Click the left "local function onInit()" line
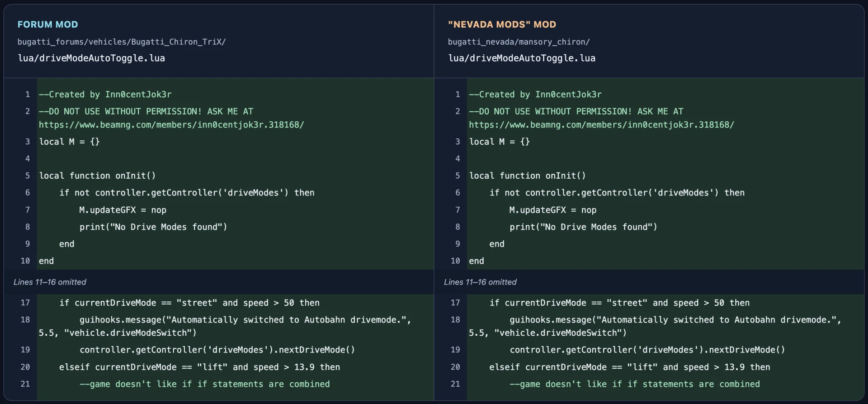The image size is (868, 404). click(97, 176)
